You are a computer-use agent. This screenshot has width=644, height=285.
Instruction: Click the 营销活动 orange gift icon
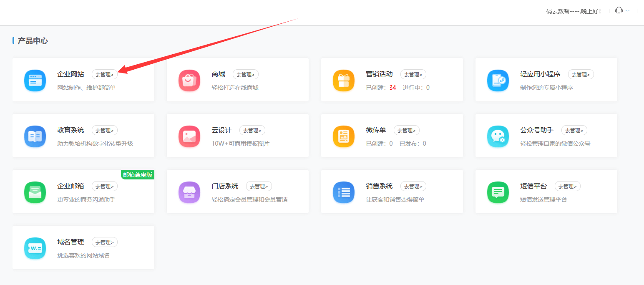pyautogui.click(x=344, y=81)
